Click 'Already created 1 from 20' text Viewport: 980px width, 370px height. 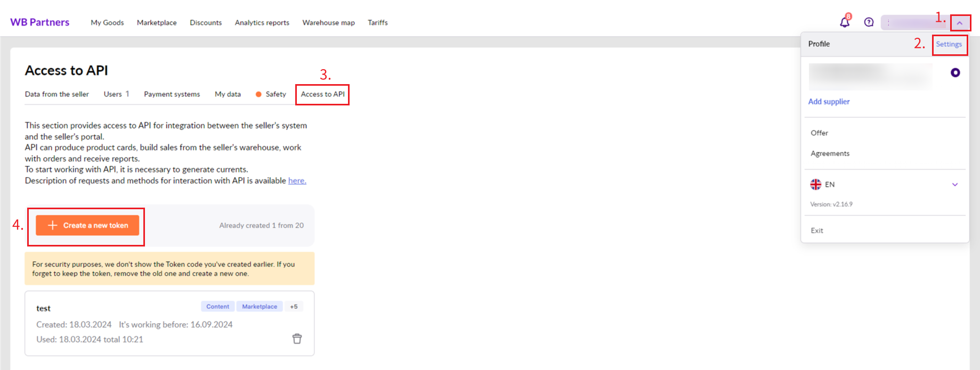click(x=262, y=226)
